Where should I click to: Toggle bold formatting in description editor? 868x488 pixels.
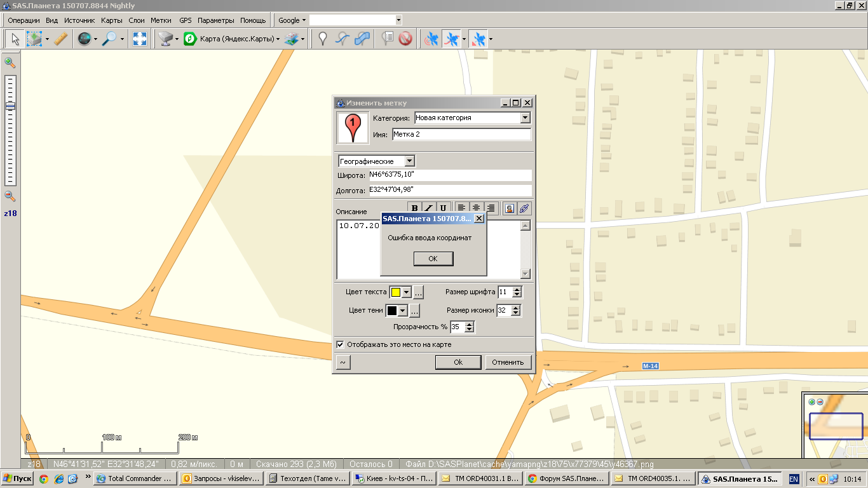[415, 208]
